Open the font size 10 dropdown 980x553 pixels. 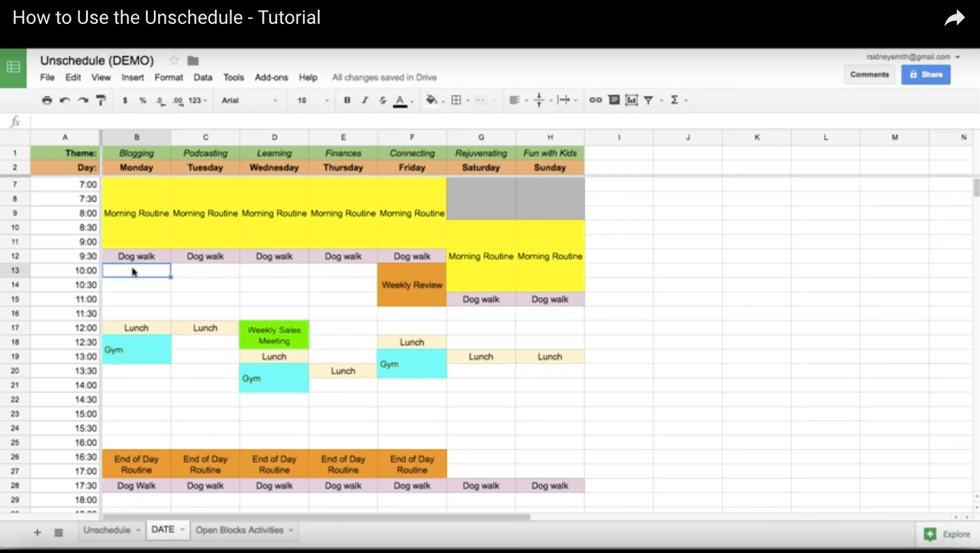(x=313, y=100)
